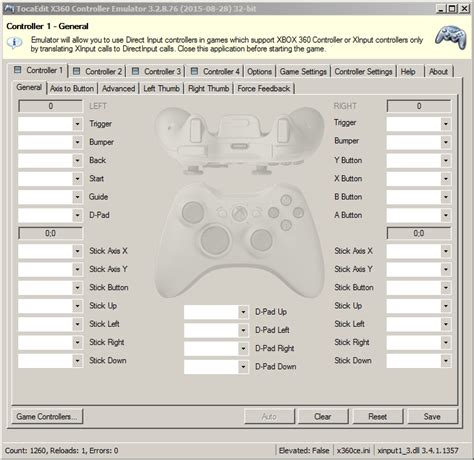
Task: Expand the D-Pad dropdown on left
Action: pyautogui.click(x=77, y=215)
